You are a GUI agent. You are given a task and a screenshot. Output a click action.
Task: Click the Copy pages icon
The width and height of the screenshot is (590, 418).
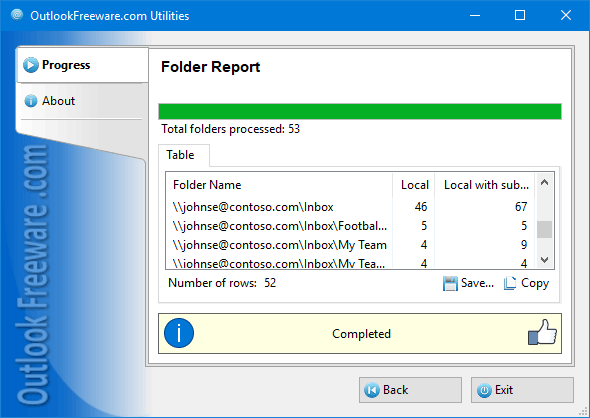pyautogui.click(x=510, y=284)
